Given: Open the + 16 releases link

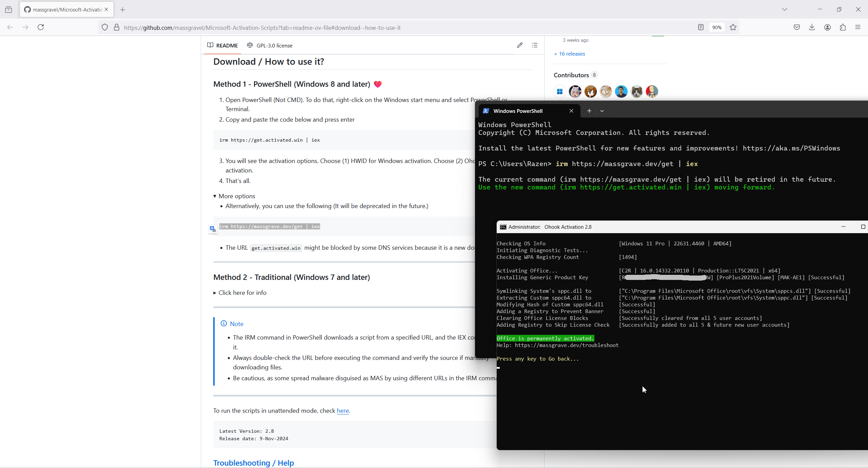Looking at the screenshot, I should (x=570, y=54).
